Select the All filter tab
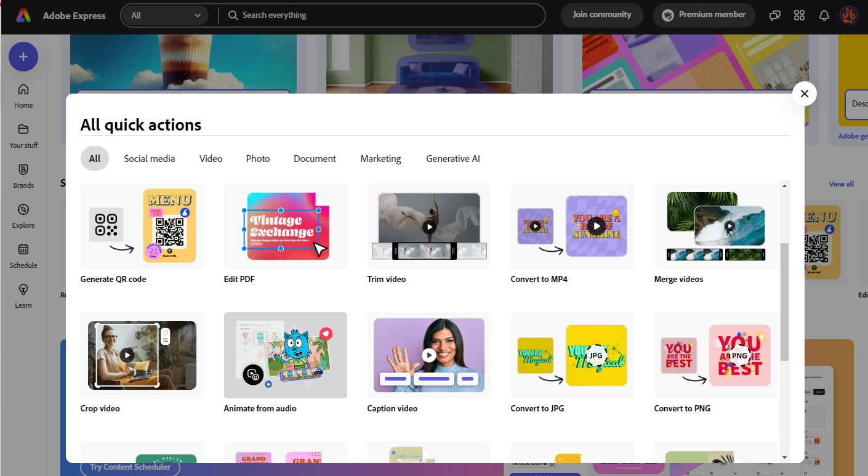Screen dimensions: 868x476 [95, 158]
